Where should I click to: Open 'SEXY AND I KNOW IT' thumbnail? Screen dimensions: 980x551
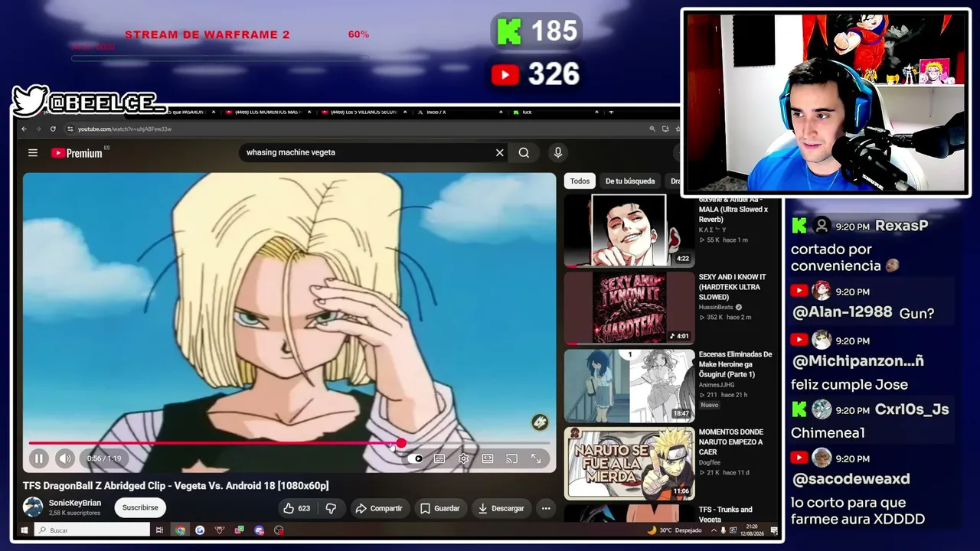coord(629,308)
